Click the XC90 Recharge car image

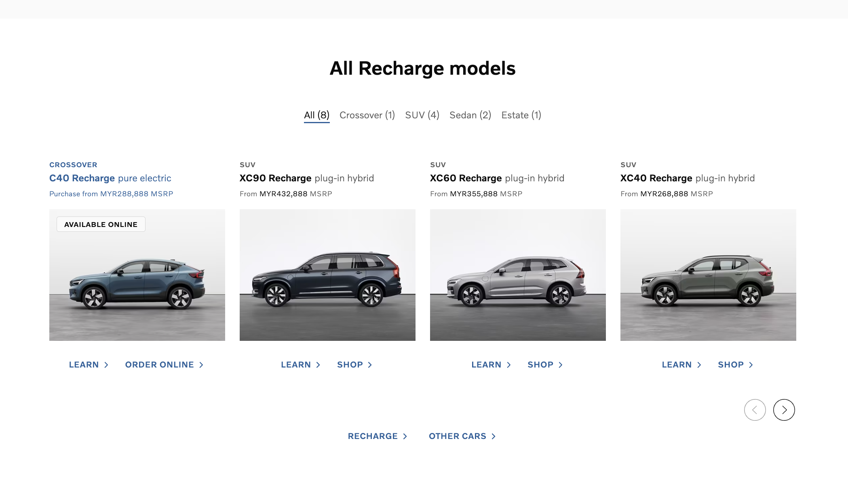(327, 275)
